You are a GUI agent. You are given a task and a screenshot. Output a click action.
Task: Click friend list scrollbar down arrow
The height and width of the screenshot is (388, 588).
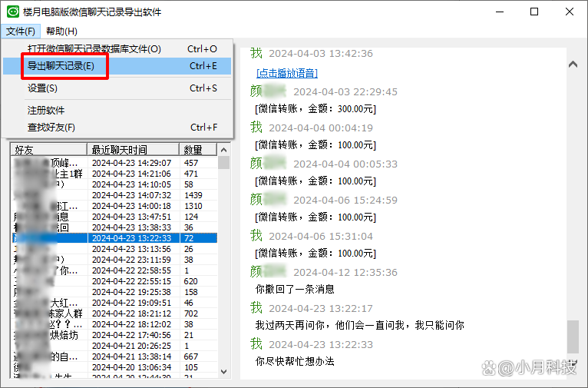(x=224, y=372)
